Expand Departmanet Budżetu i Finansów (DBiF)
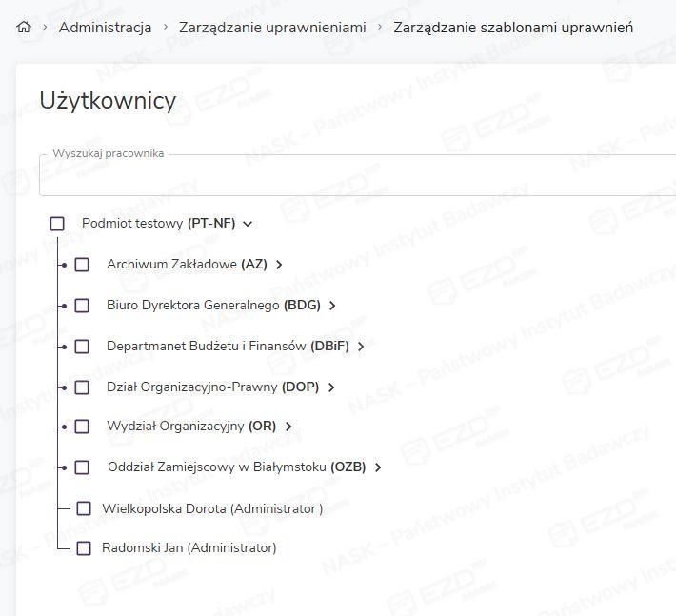 click(361, 347)
